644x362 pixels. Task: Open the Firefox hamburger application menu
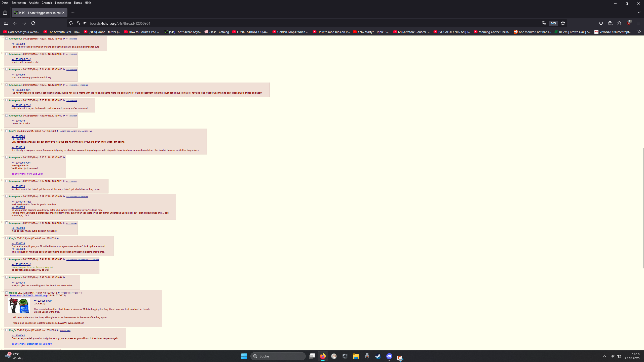pos(638,23)
